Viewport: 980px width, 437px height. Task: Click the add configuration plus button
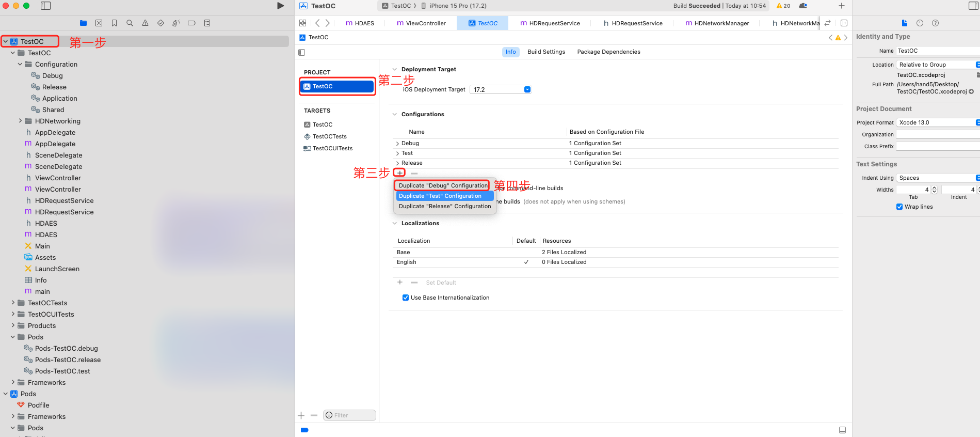pos(400,173)
